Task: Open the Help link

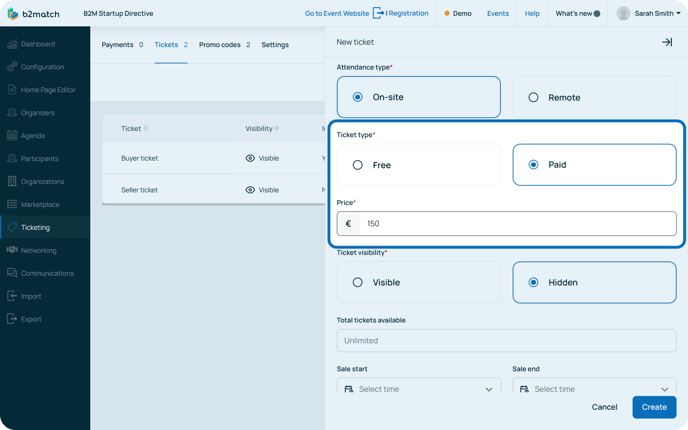Action: (x=532, y=14)
